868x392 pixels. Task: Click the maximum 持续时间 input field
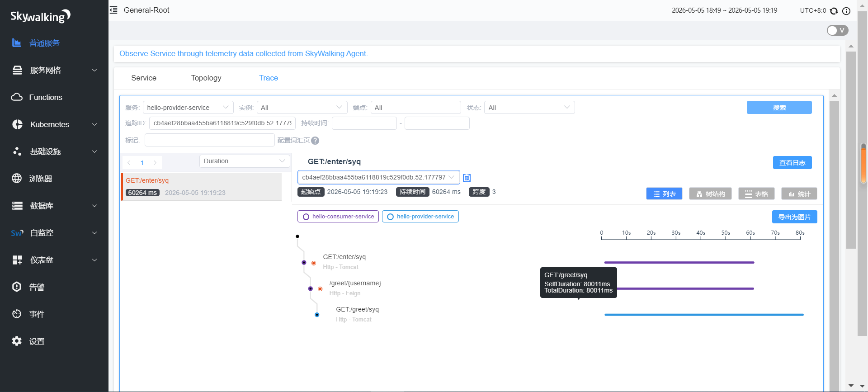pyautogui.click(x=437, y=123)
